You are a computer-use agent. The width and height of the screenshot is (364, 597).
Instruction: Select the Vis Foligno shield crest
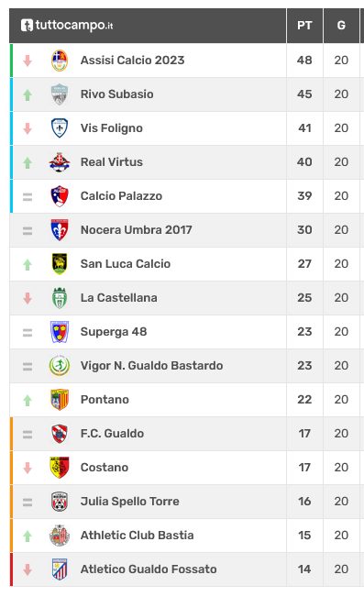coord(60,128)
